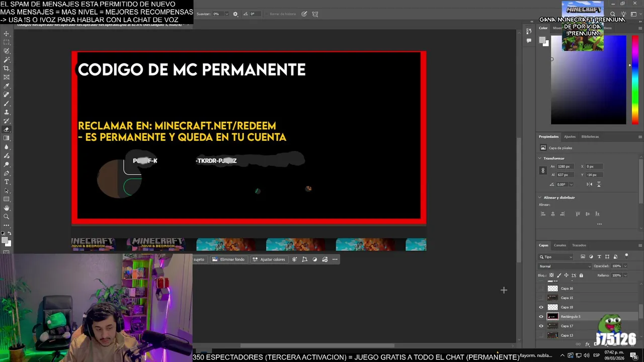Open the History panel icon
The width and height of the screenshot is (644, 362).
[529, 31]
